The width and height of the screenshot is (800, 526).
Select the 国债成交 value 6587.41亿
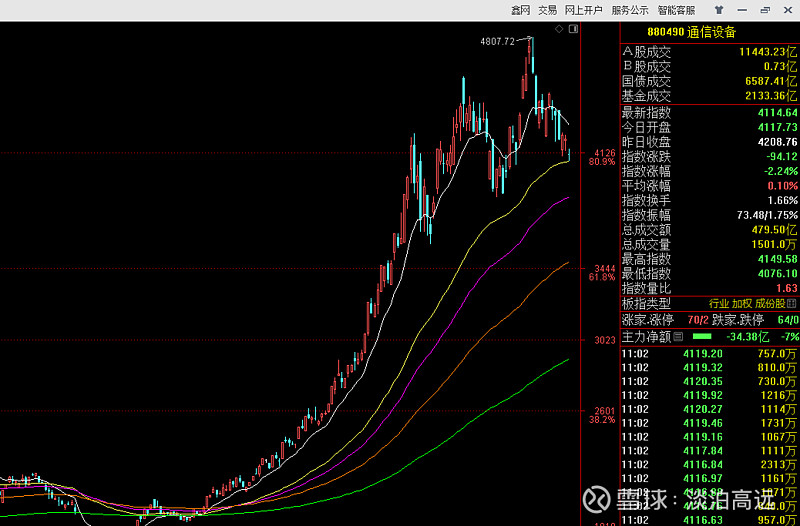click(770, 81)
